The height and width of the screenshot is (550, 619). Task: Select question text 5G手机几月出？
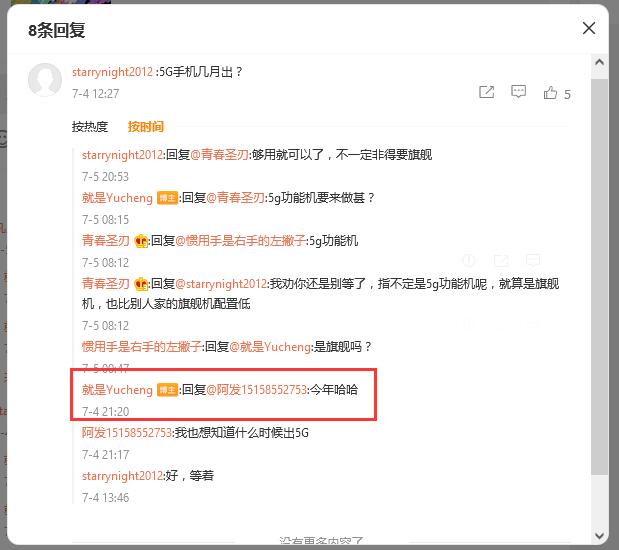click(201, 72)
